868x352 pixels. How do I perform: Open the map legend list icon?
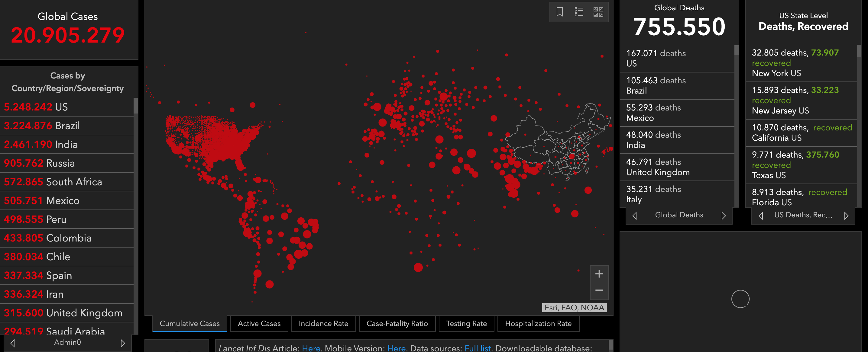point(579,12)
